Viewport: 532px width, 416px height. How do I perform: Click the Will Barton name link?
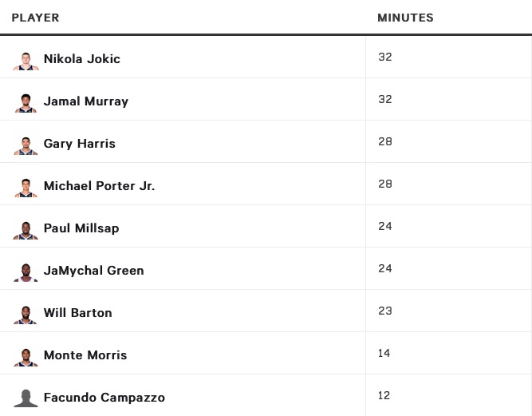pos(78,313)
